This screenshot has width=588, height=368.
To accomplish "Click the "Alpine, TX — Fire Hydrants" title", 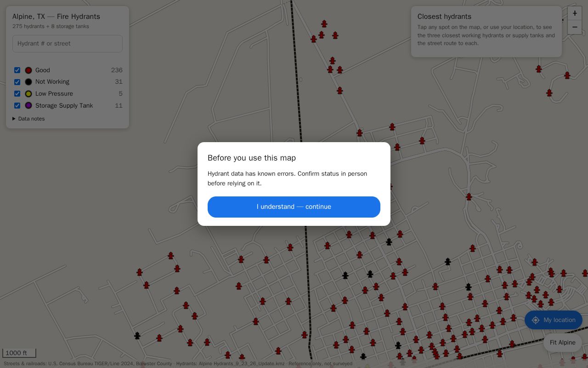I will (x=56, y=17).
